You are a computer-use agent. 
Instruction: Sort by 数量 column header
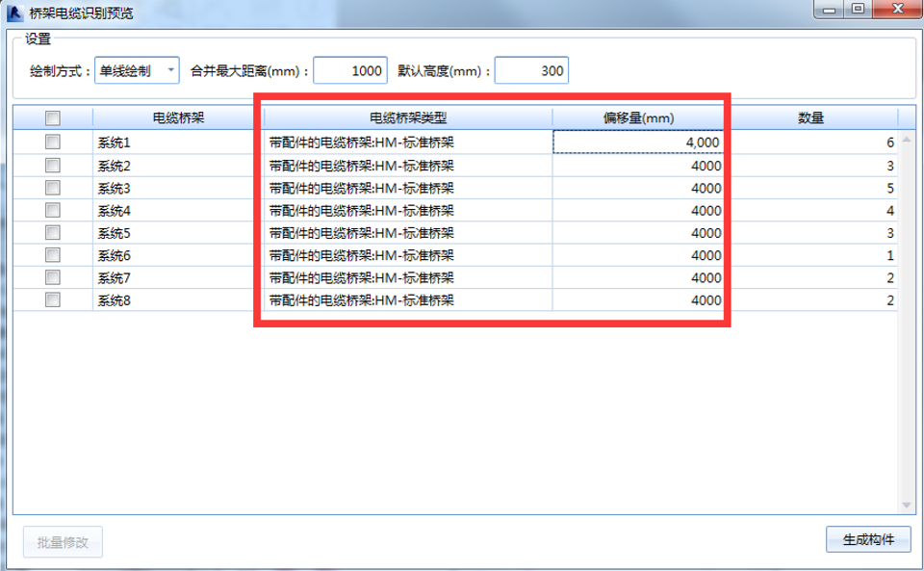(810, 117)
